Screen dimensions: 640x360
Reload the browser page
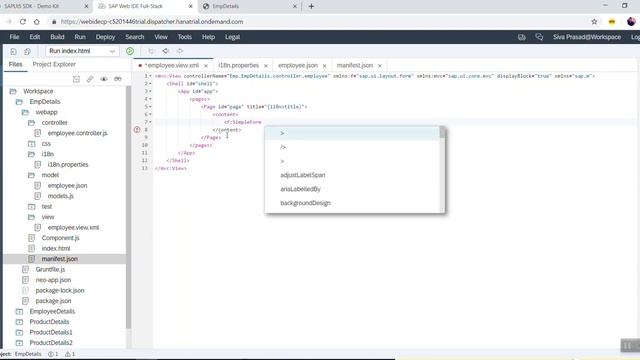point(23,22)
